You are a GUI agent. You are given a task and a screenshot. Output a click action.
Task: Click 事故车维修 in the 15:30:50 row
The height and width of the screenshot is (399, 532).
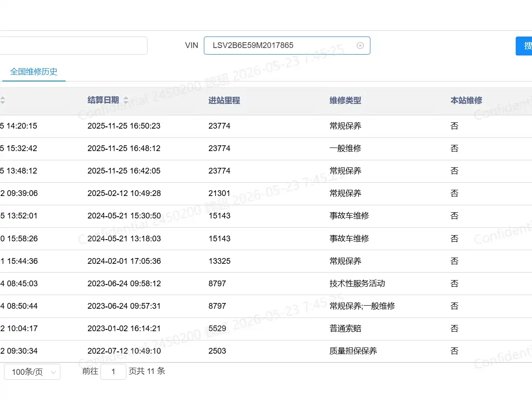pos(349,216)
